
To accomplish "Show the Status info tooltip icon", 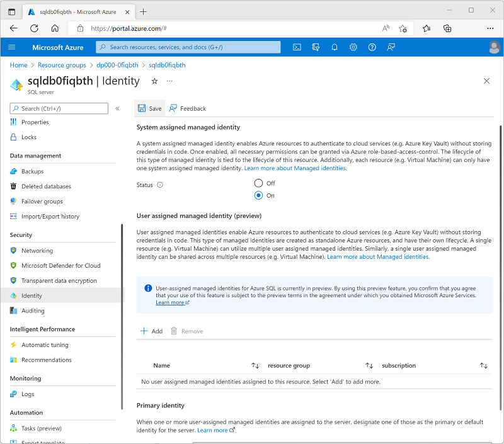I will 160,185.
